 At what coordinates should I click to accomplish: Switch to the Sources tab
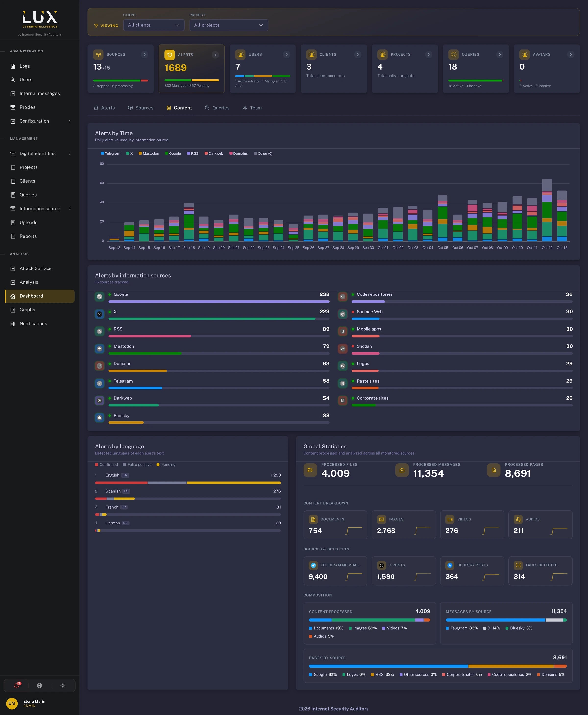(x=141, y=108)
